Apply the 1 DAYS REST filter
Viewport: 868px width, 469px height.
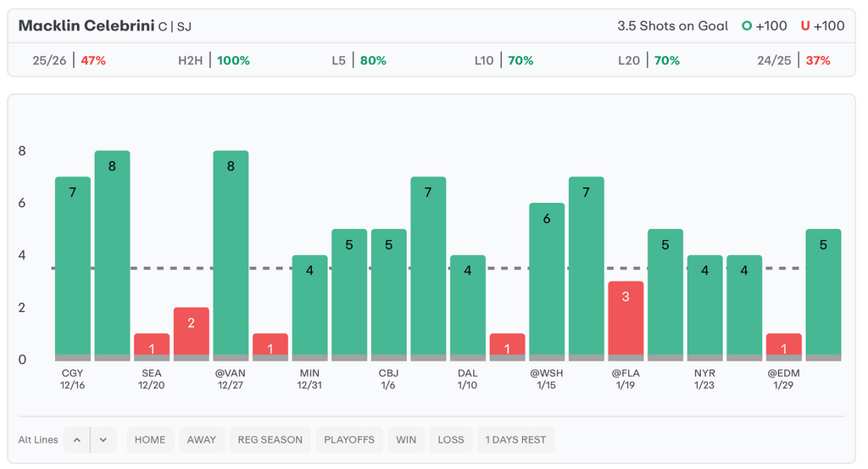pos(516,440)
